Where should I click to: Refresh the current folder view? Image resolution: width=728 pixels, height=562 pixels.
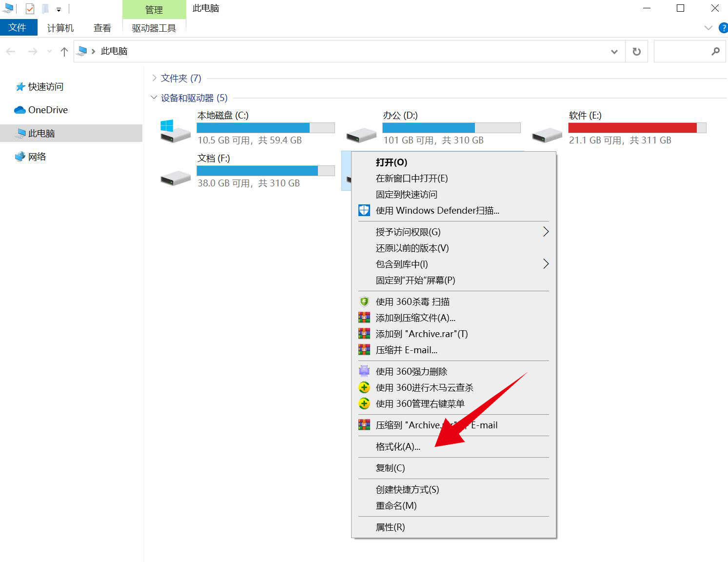[x=637, y=51]
